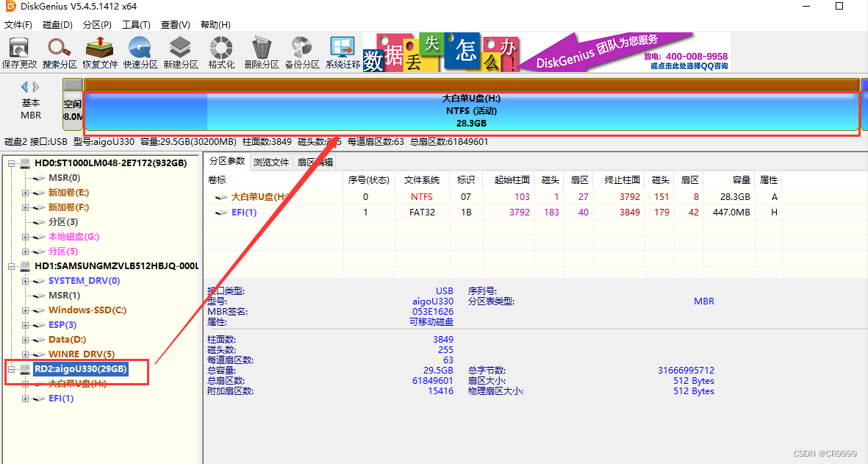The image size is (868, 464).
Task: Open the 磁盘(D) menu
Action: pyautogui.click(x=57, y=25)
